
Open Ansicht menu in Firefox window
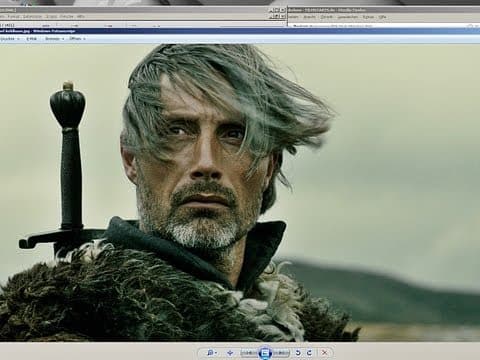click(310, 17)
